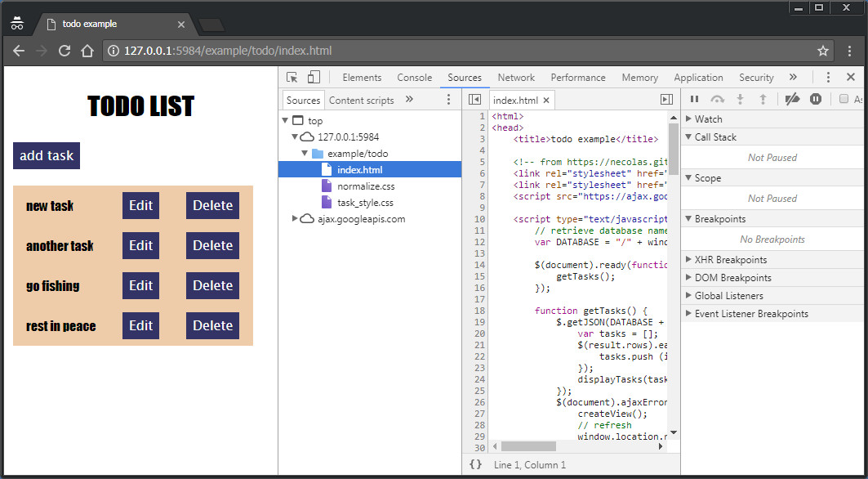Hide the file navigator pane icon

474,100
